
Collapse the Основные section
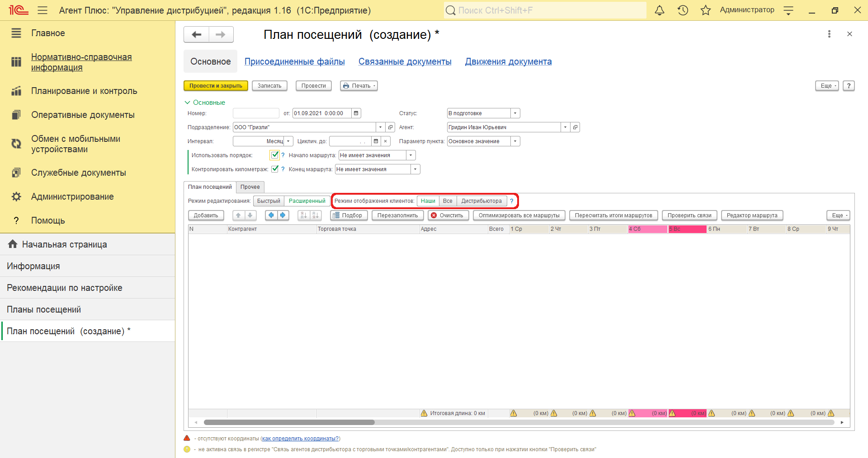coord(205,103)
